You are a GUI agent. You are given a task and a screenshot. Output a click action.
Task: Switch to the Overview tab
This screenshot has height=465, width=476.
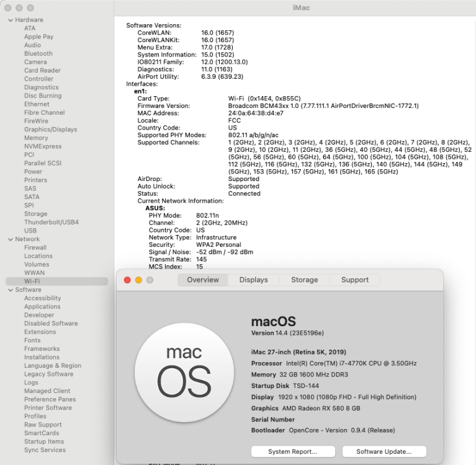203,280
